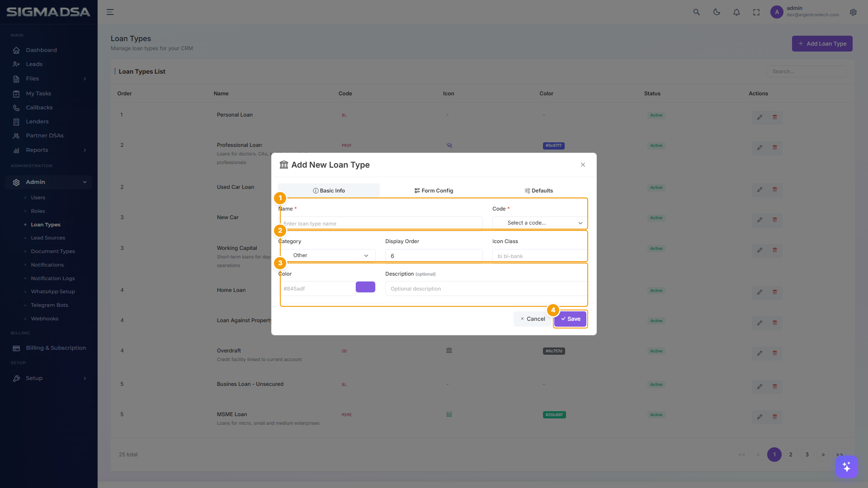Click the Save button in dialog
Image resolution: width=868 pixels, height=488 pixels.
[571, 319]
